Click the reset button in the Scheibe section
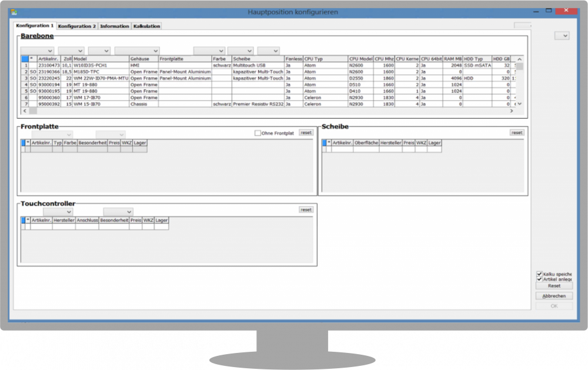588x370 pixels. click(516, 133)
